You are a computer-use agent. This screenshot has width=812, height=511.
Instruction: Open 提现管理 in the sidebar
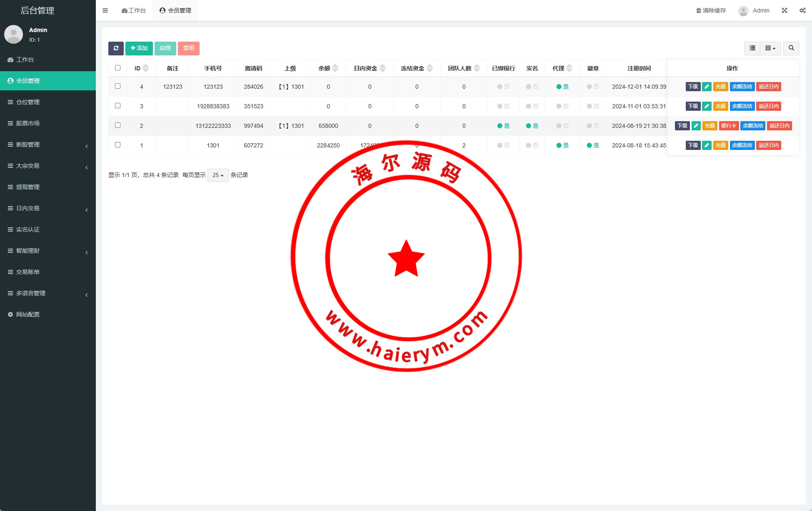tap(28, 187)
